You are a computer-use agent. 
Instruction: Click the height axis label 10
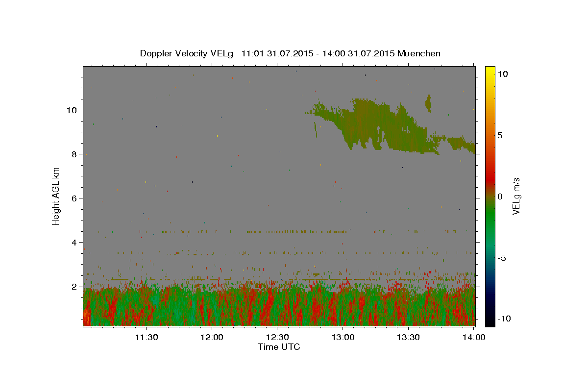point(73,110)
